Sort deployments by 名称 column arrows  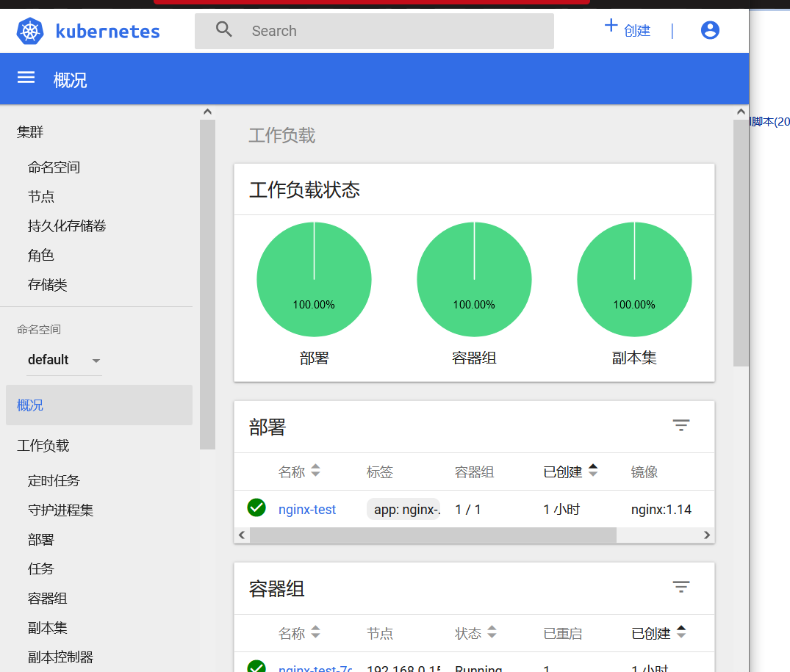coord(315,471)
